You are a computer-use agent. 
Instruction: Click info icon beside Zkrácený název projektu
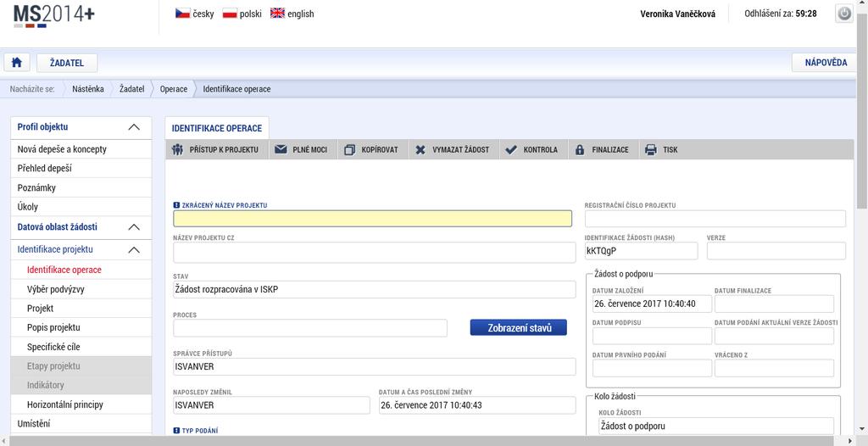[176, 205]
